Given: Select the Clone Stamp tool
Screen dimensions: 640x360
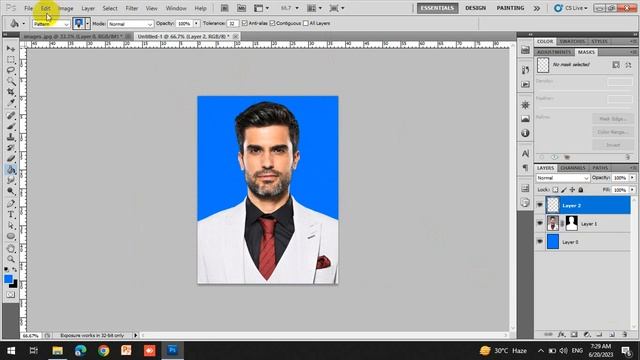Looking at the screenshot, I should pos(11,137).
